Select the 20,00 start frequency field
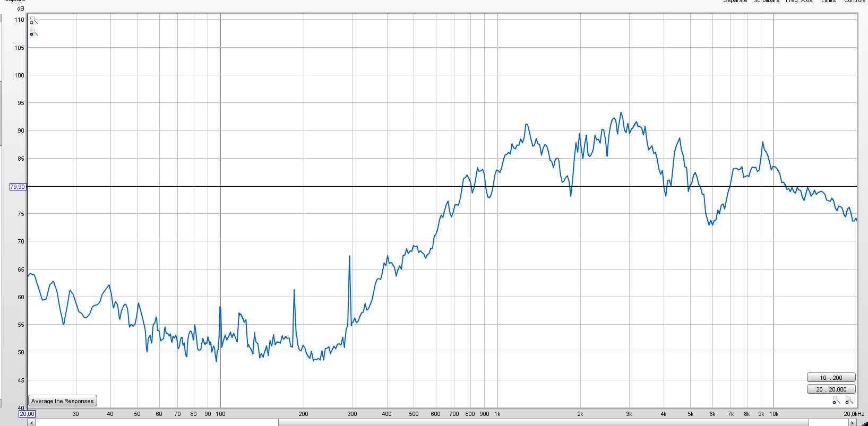This screenshot has width=868, height=426. point(27,414)
